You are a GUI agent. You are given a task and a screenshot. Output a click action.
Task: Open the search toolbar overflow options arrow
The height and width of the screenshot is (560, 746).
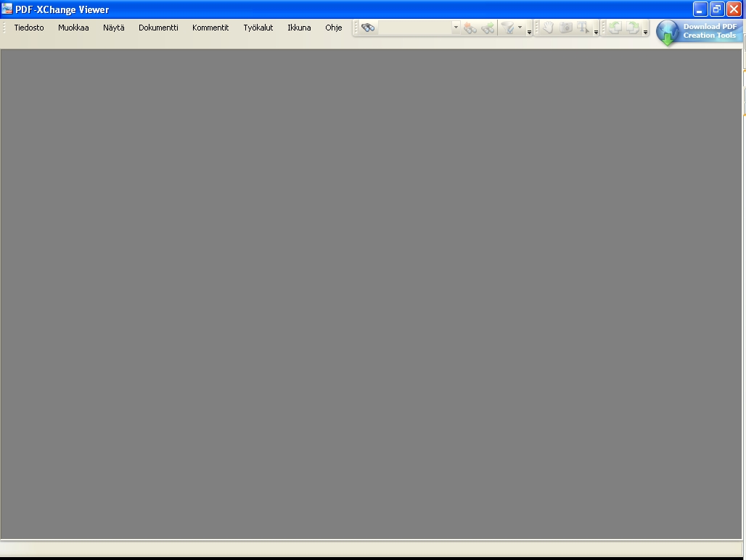click(529, 32)
